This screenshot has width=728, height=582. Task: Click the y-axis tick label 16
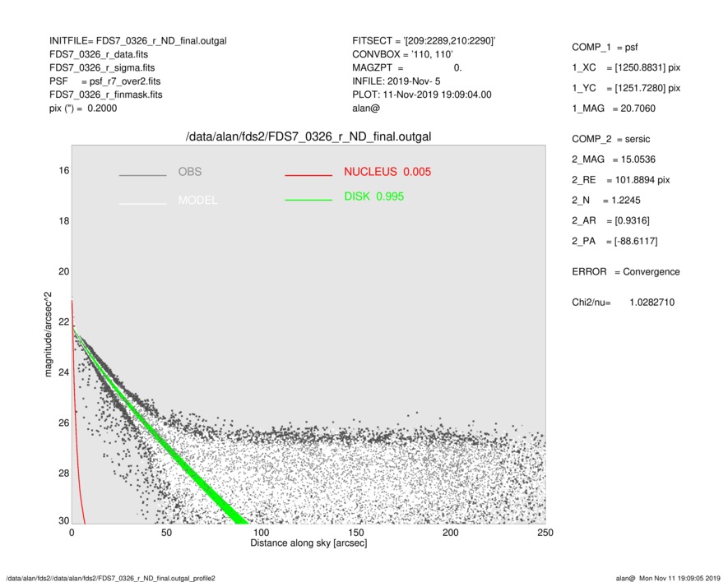click(x=63, y=171)
